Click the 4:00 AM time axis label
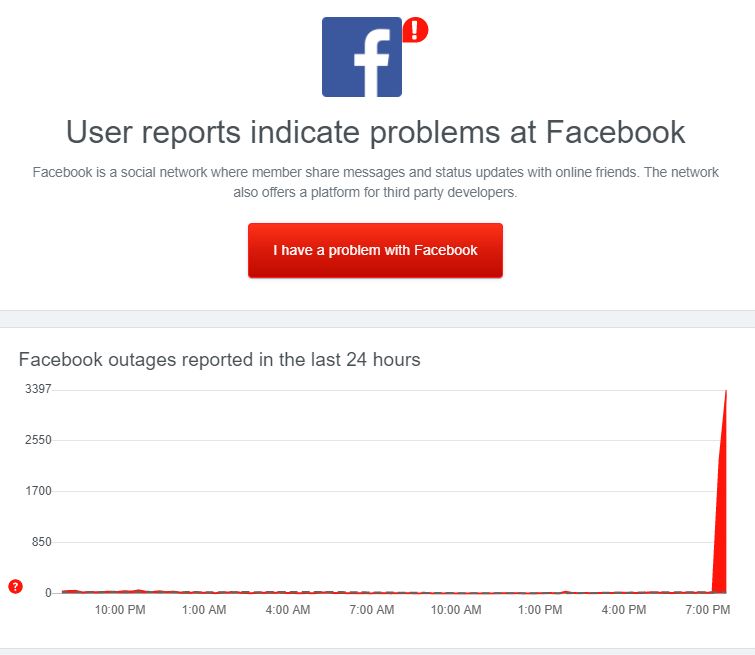755x655 pixels. 288,610
